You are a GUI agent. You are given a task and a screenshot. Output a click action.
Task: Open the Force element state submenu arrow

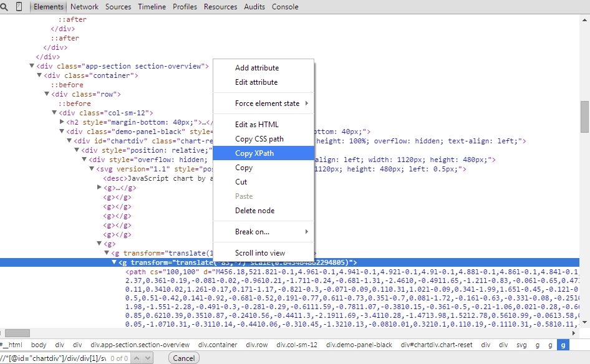pyautogui.click(x=307, y=103)
